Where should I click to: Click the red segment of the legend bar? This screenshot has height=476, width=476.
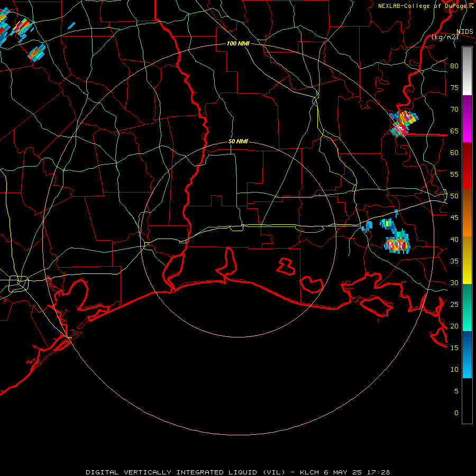click(467, 166)
